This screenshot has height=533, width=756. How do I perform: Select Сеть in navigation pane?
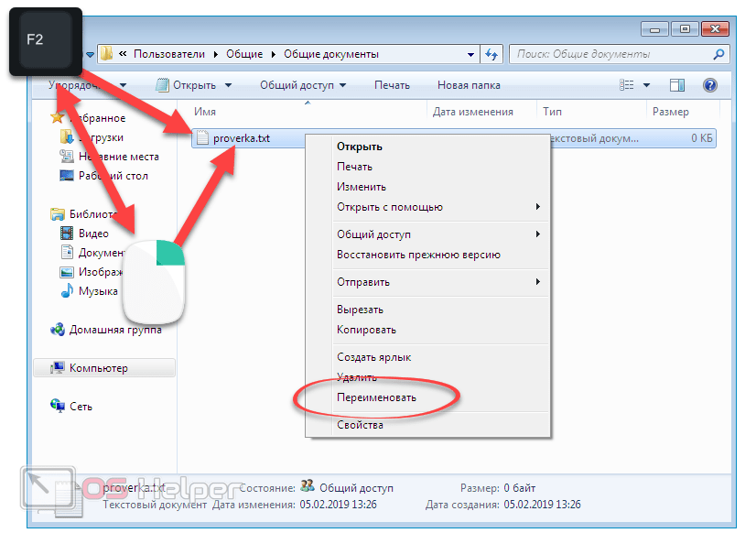[x=81, y=407]
